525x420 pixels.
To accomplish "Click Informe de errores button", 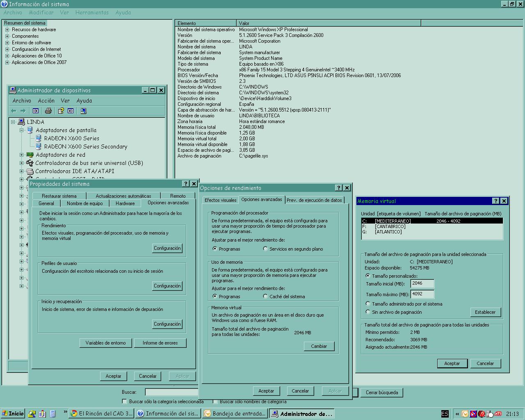I will tap(160, 343).
